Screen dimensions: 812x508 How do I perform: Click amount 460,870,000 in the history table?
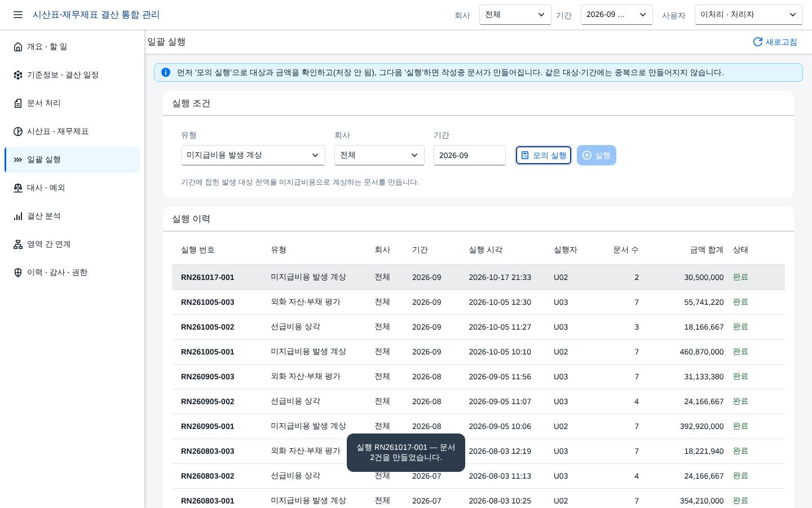701,352
